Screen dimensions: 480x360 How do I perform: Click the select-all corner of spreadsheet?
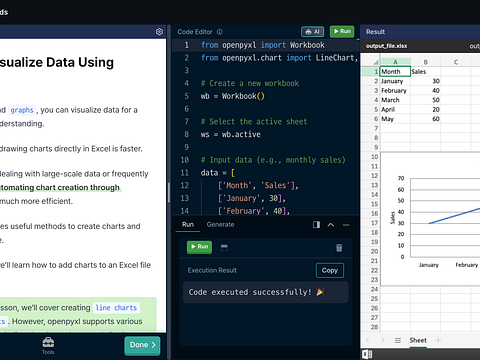(x=375, y=62)
